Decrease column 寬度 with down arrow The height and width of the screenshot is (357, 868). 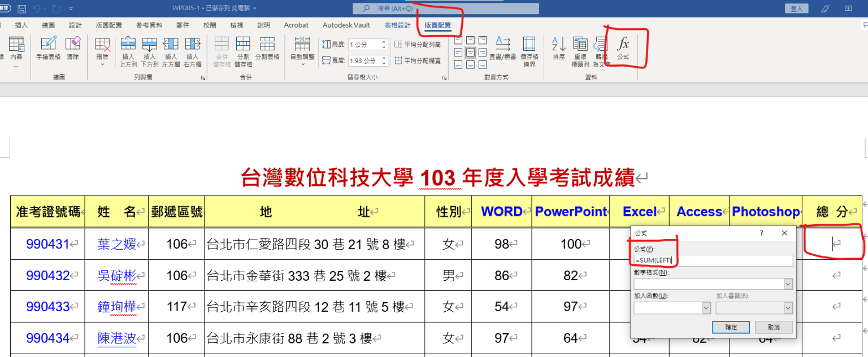pos(384,63)
